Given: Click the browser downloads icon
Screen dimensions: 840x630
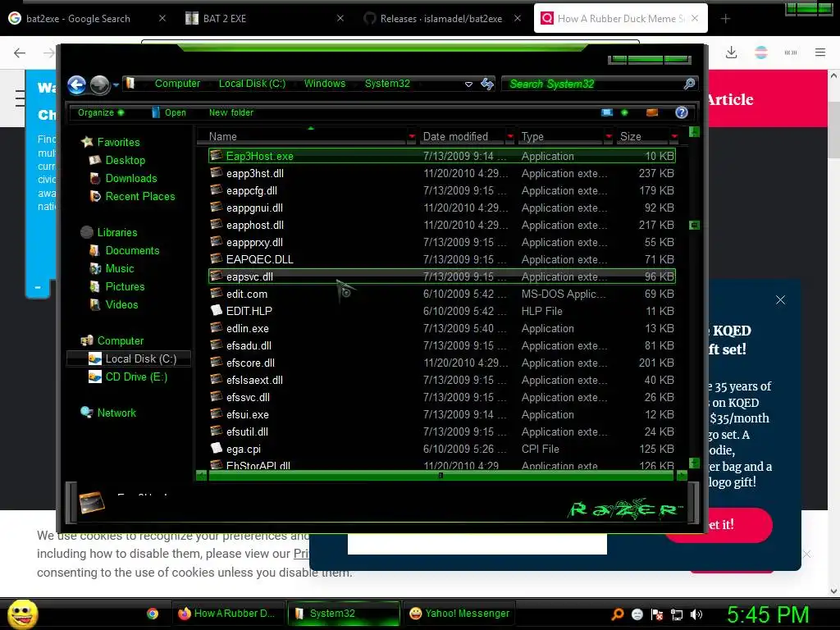Looking at the screenshot, I should (731, 52).
